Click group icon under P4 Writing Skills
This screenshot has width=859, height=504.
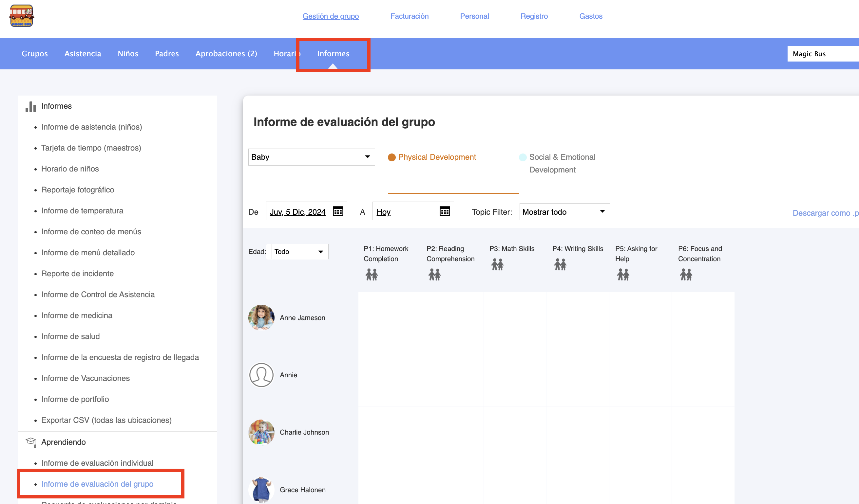tap(560, 264)
